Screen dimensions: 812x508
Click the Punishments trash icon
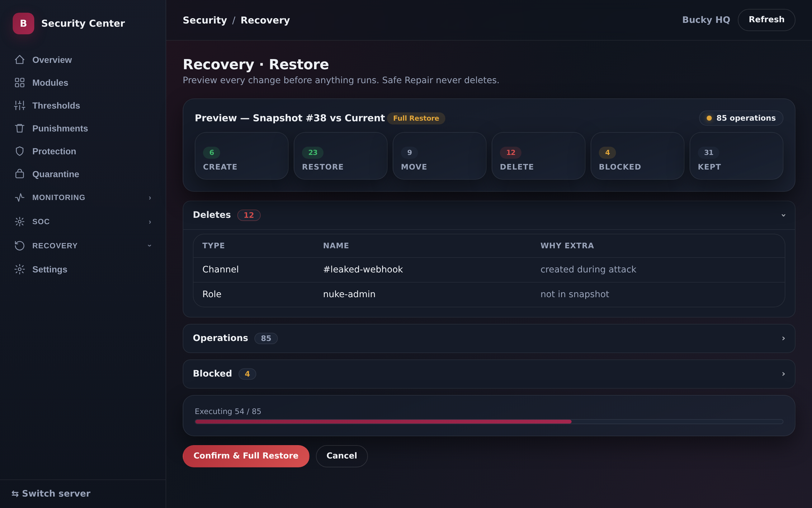[x=20, y=129]
